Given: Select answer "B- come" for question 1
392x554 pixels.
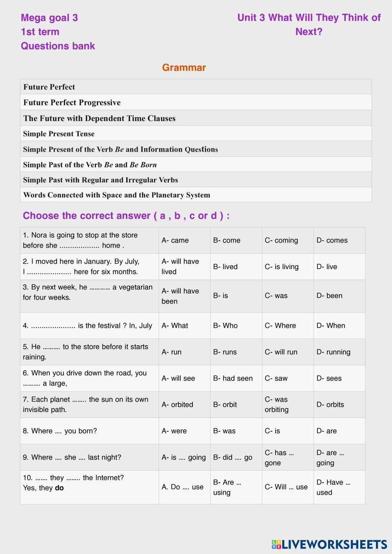Looking at the screenshot, I should click(227, 240).
